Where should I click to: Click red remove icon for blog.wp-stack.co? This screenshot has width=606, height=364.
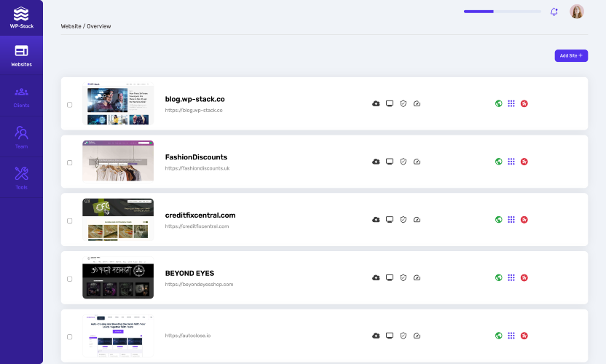(x=524, y=103)
